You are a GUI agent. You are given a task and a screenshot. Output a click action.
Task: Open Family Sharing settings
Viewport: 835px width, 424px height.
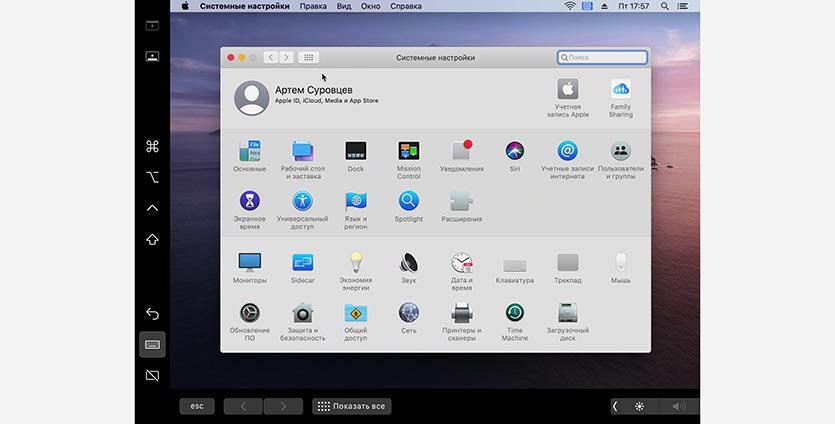click(x=620, y=90)
